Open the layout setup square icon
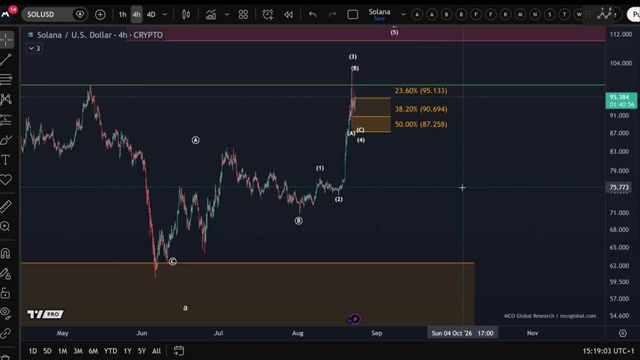The height and width of the screenshot is (360, 640). click(353, 15)
